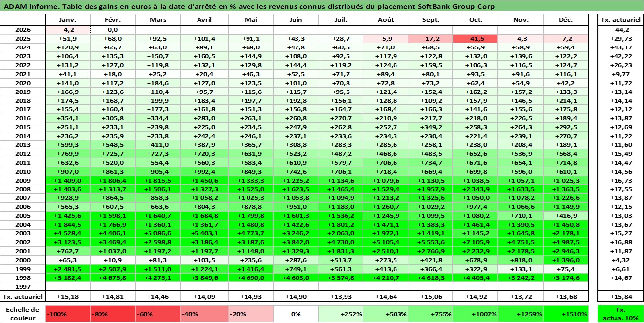The image size is (644, 323).
Task: Click the +15,84 overall actuarial rate cell
Action: (620, 297)
